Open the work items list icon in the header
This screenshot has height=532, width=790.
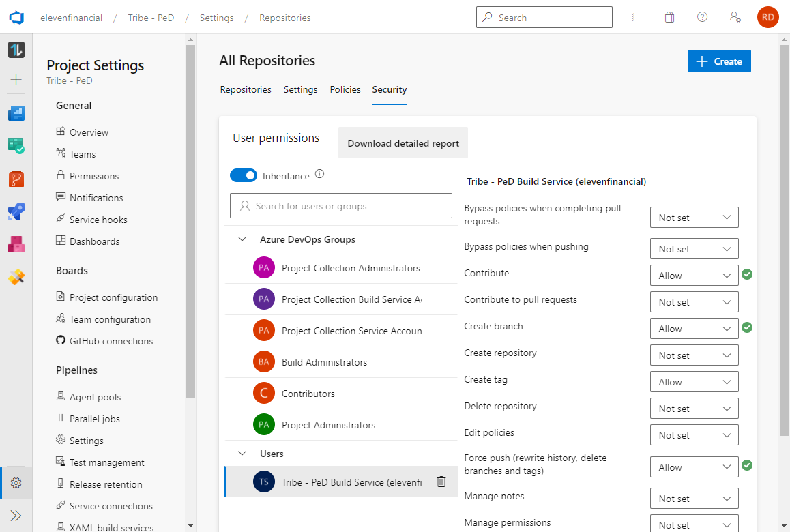point(637,17)
